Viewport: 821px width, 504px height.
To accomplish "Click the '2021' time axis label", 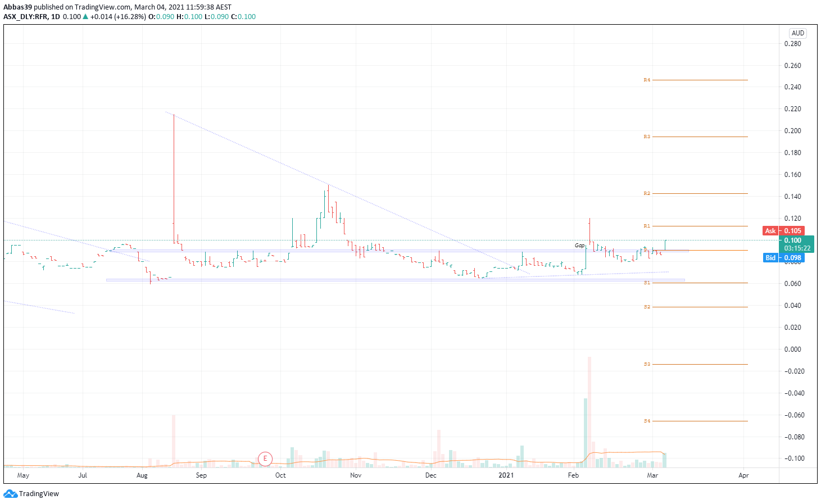I will (x=506, y=475).
